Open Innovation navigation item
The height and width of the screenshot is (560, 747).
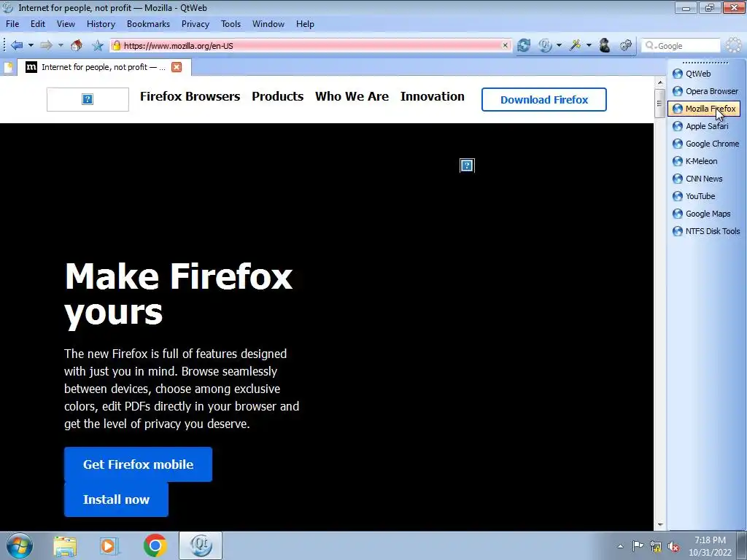point(432,96)
